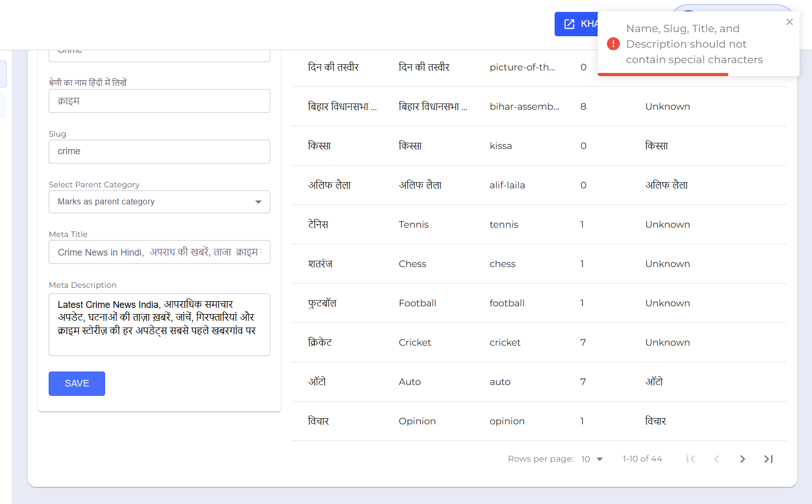This screenshot has height=504, width=812.
Task: Open the Select Parent Category dropdown
Action: pyautogui.click(x=159, y=202)
